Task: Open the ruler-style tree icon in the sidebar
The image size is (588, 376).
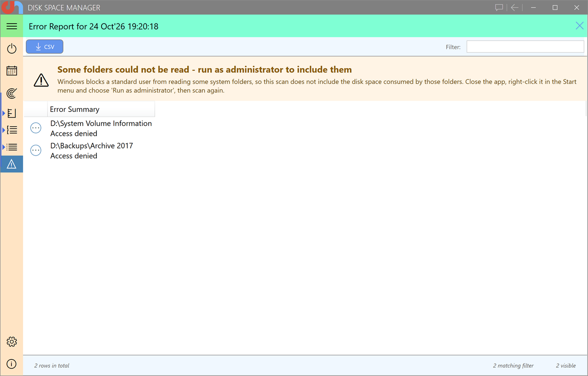Action: pyautogui.click(x=12, y=113)
